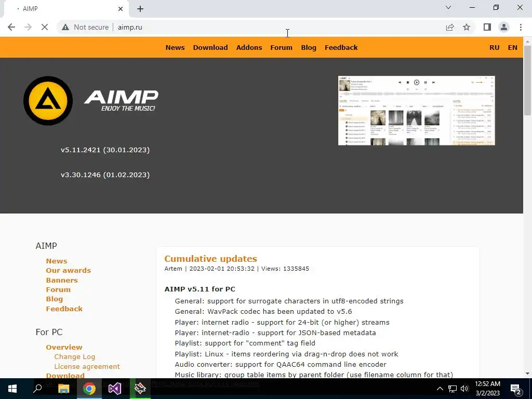Go back with the browser back arrow
Screen dimensions: 532x399
pyautogui.click(x=11, y=27)
